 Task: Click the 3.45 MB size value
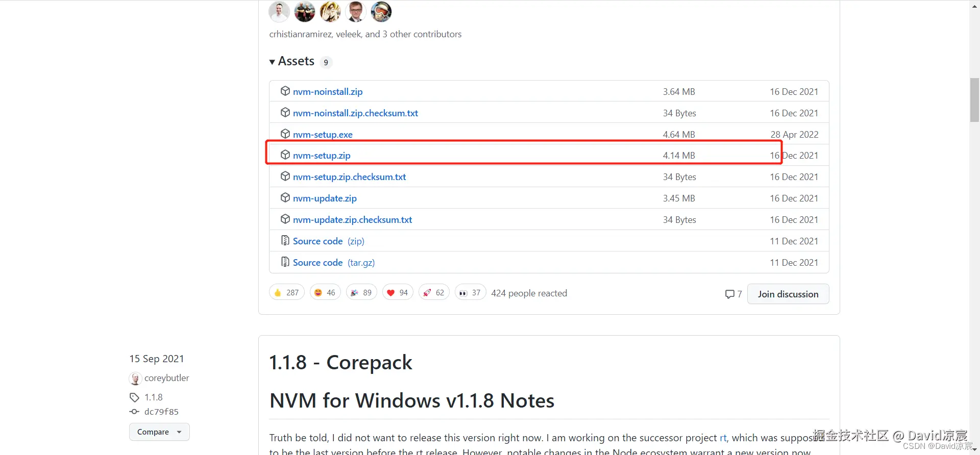click(x=679, y=198)
